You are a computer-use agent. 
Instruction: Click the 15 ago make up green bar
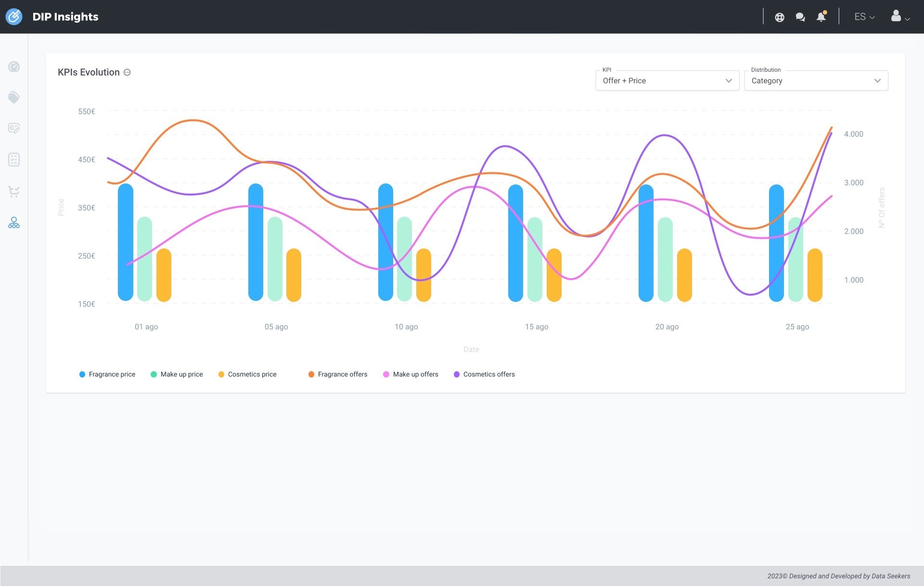click(535, 260)
